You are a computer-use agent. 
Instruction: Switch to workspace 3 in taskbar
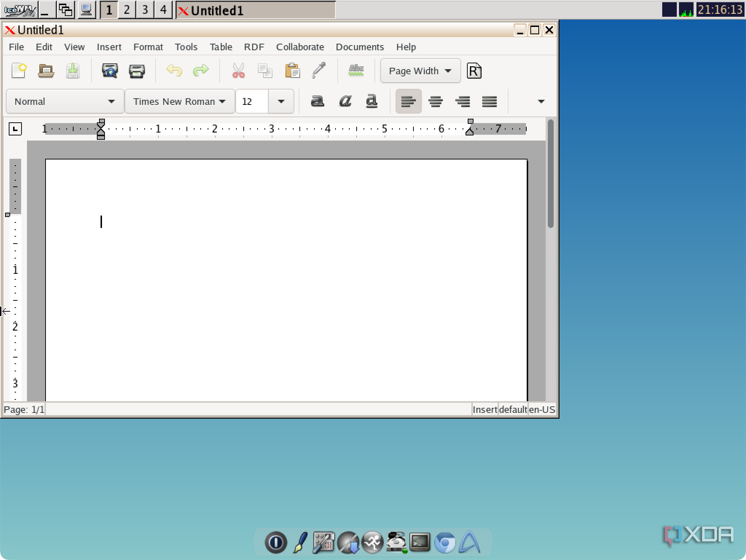point(145,9)
